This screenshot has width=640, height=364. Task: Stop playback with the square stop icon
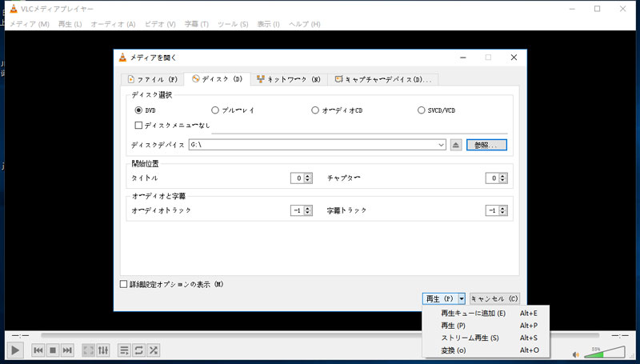(53, 350)
